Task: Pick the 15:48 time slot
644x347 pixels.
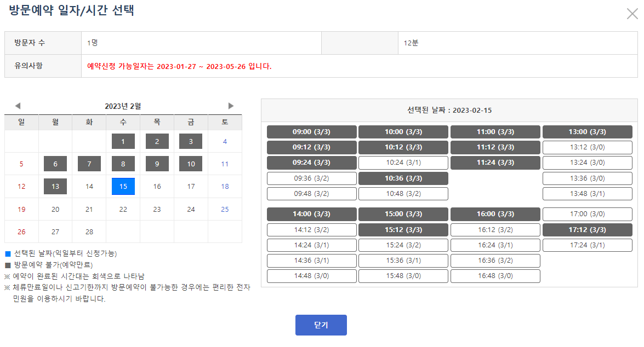Action: coord(403,276)
